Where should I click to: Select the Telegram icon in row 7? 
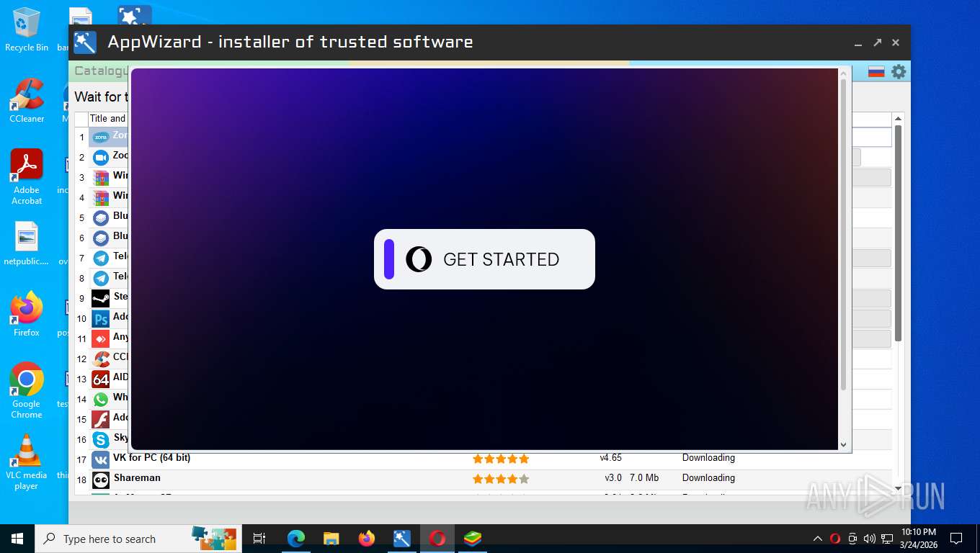(101, 258)
